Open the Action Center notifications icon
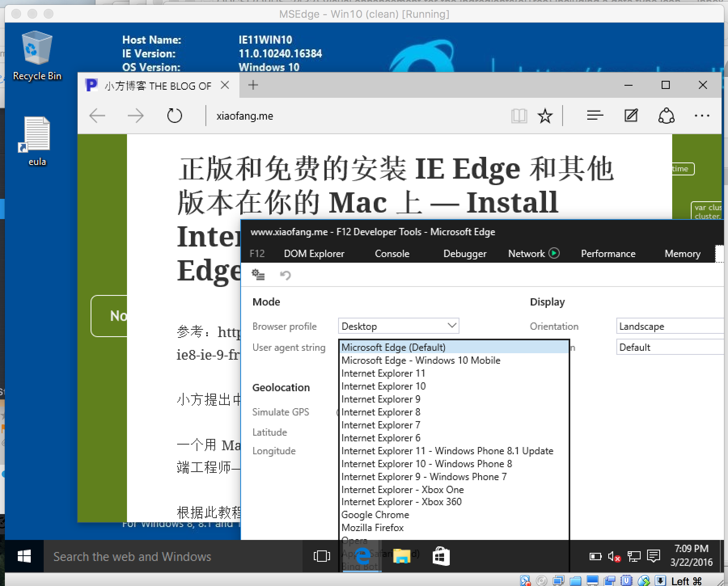The image size is (728, 586). (654, 556)
